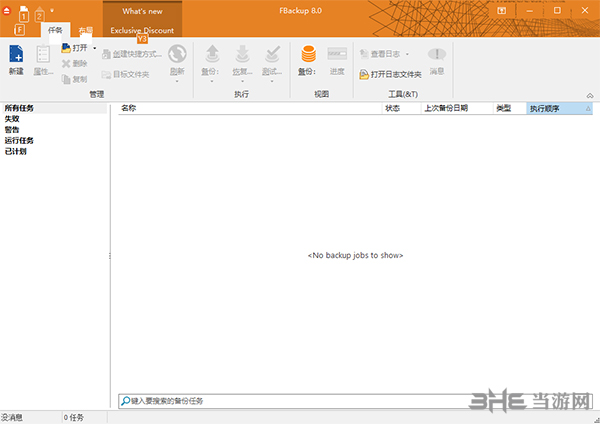Click 打开日志文件夹 open log folder
Image resolution: width=600 pixels, height=424 pixels.
[390, 74]
